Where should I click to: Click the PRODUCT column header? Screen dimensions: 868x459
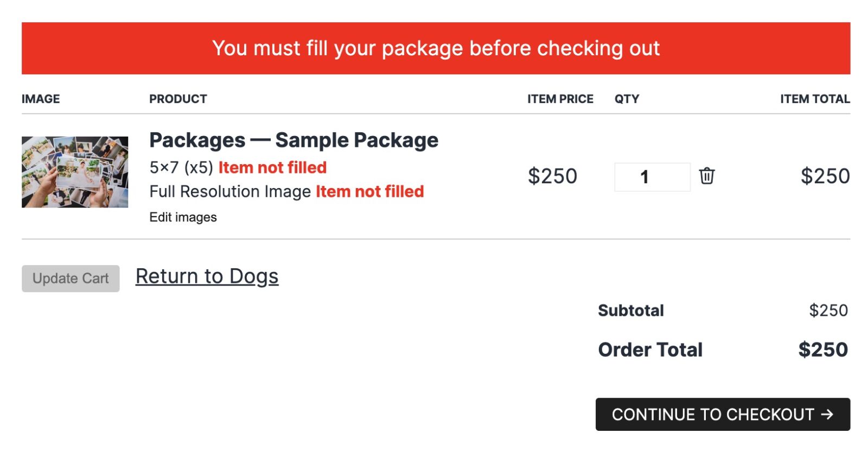[x=178, y=99]
